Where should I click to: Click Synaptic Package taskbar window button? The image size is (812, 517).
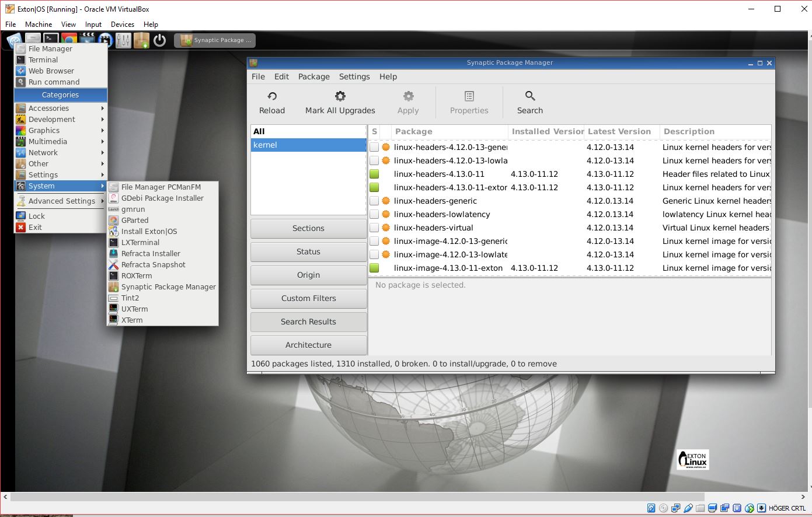point(215,40)
